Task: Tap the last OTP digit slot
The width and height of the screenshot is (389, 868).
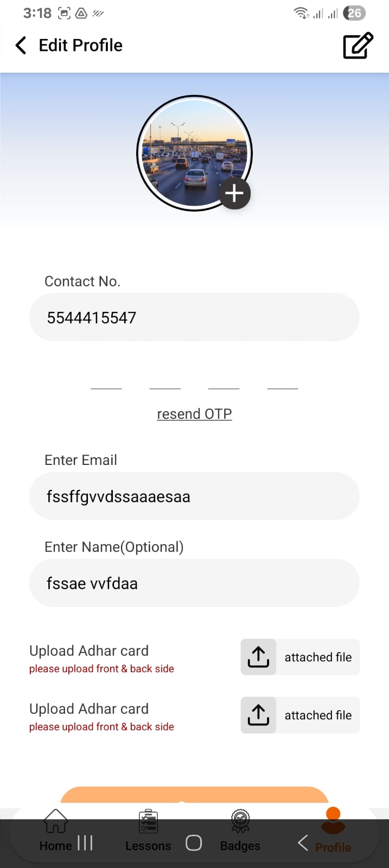Action: click(x=283, y=381)
